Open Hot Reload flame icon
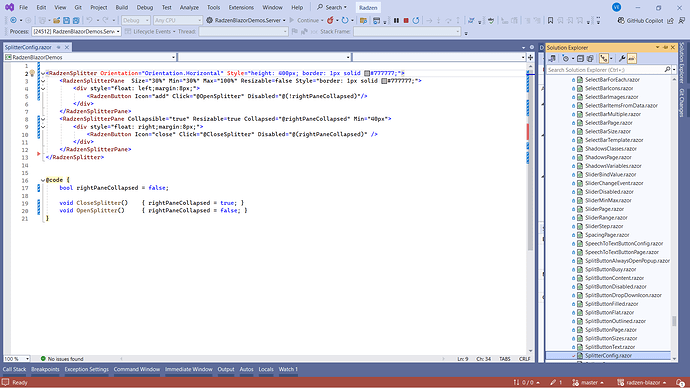This screenshot has width=690, height=388. pos(330,20)
